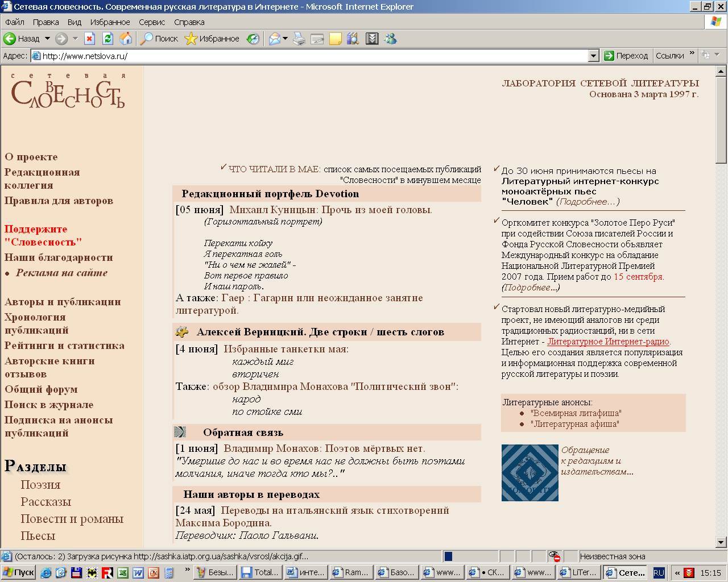This screenshot has height=582, width=728.
Task: Open the Forward history dropdown arrow
Action: pyautogui.click(x=75, y=39)
